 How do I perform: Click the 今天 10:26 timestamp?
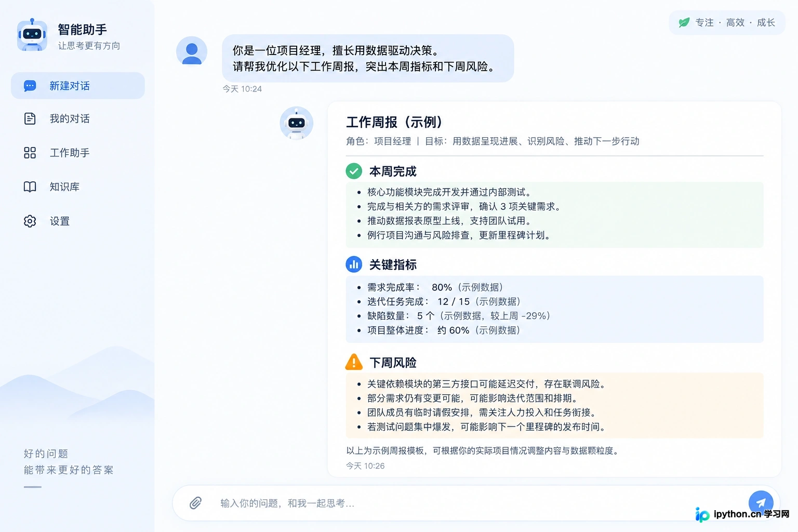click(x=365, y=466)
